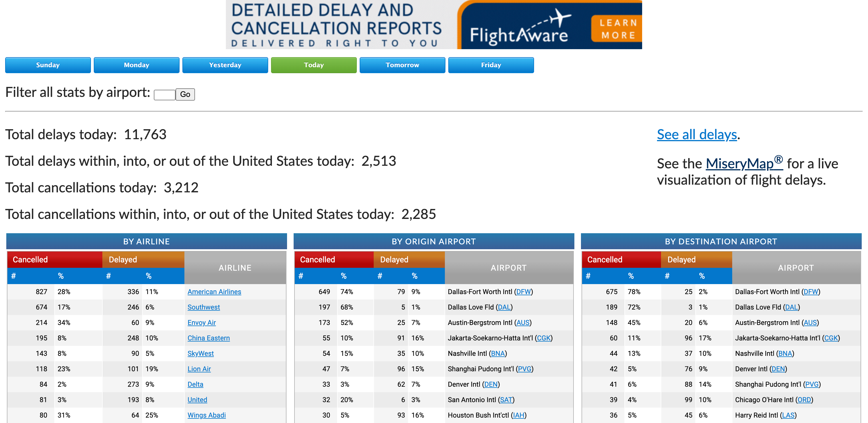Select the Today tab
This screenshot has width=868, height=423.
click(314, 65)
